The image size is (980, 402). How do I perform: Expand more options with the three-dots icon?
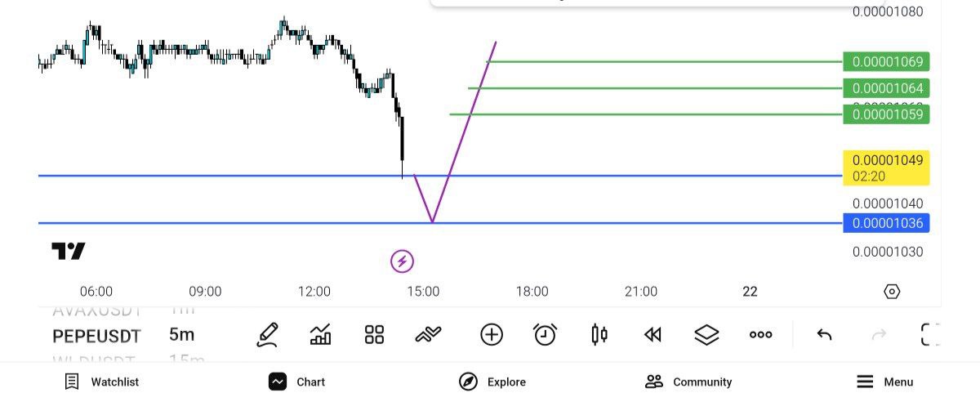click(760, 334)
